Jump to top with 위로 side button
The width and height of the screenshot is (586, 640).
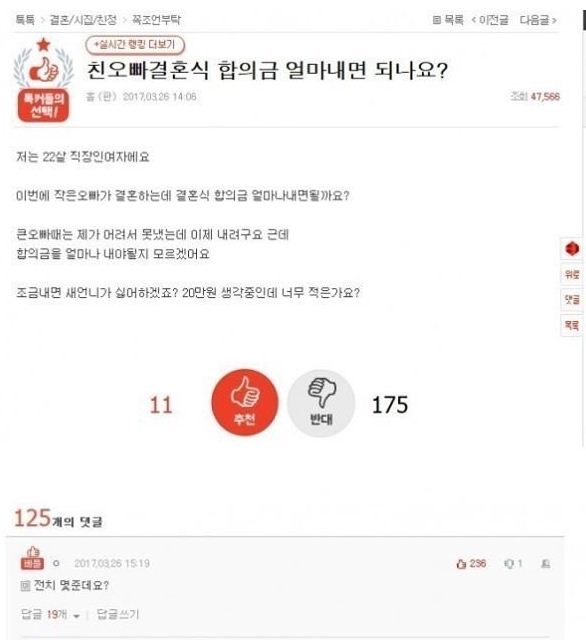[x=572, y=274]
